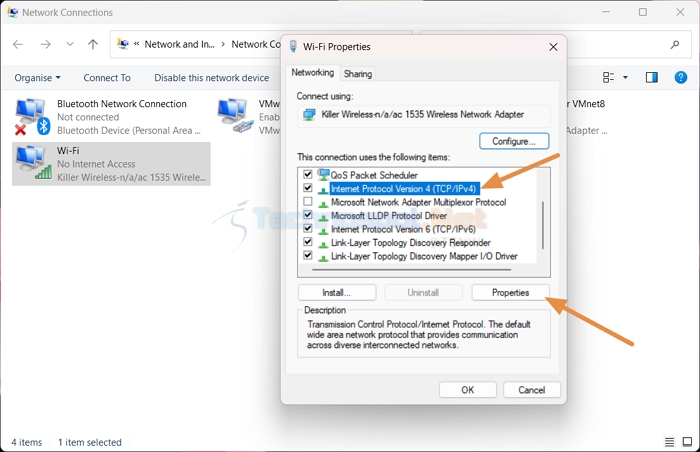Click Disable this network device
The width and height of the screenshot is (700, 452).
212,78
